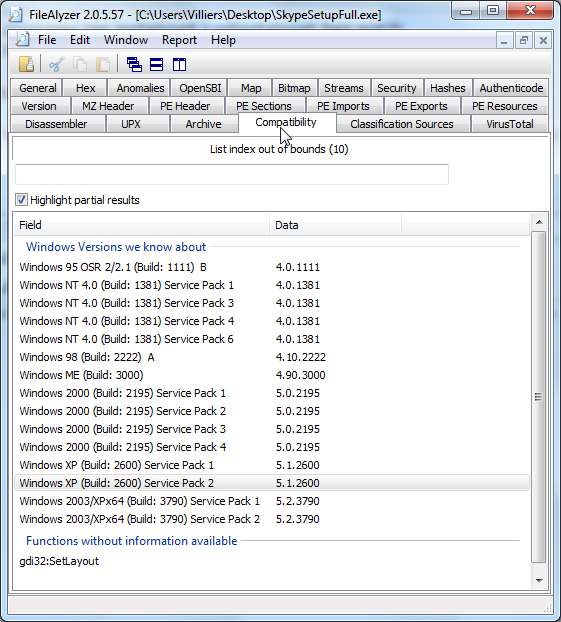Image resolution: width=561 pixels, height=622 pixels.
Task: Toggle the Highlight partial results checkbox
Action: [x=21, y=200]
